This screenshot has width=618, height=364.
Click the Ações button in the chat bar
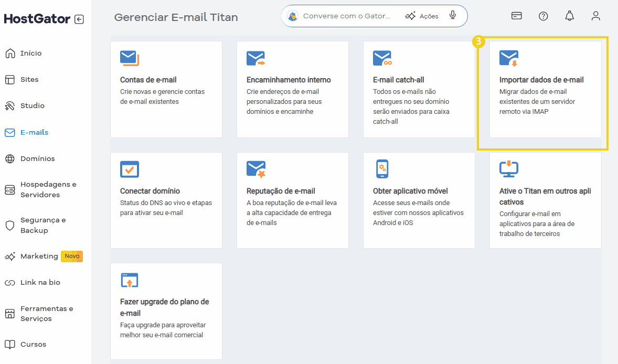(422, 16)
